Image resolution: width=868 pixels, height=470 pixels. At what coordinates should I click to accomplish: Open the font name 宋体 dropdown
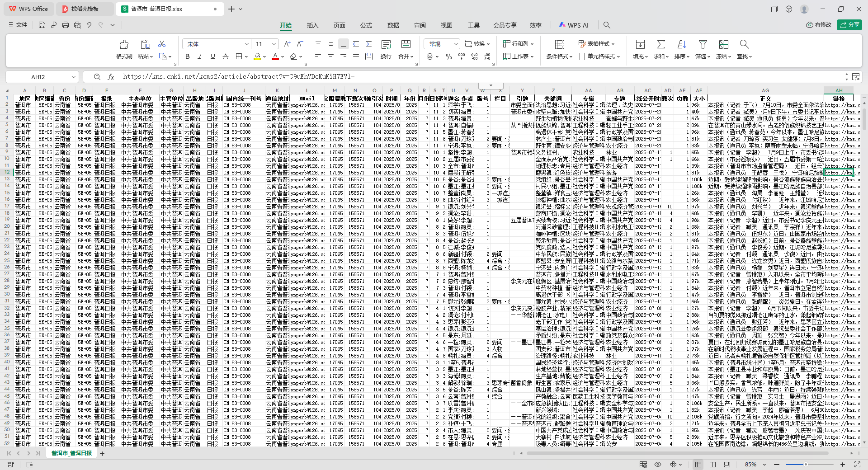247,44
